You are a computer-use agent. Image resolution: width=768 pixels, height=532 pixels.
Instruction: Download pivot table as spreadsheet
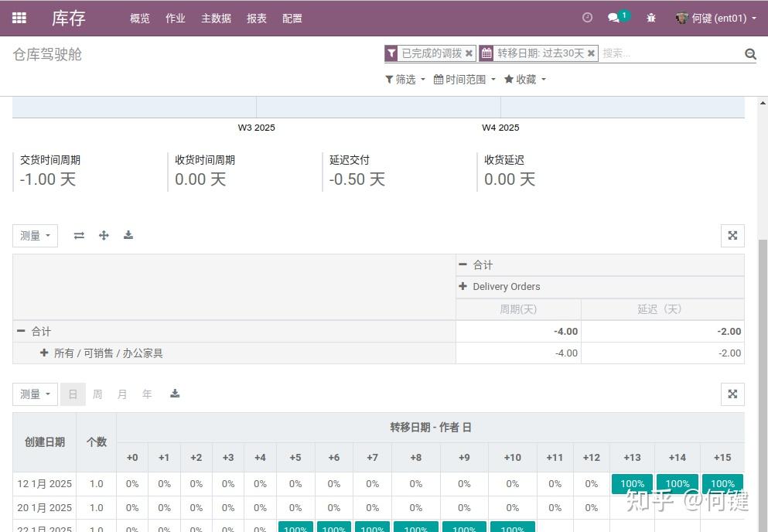click(128, 235)
